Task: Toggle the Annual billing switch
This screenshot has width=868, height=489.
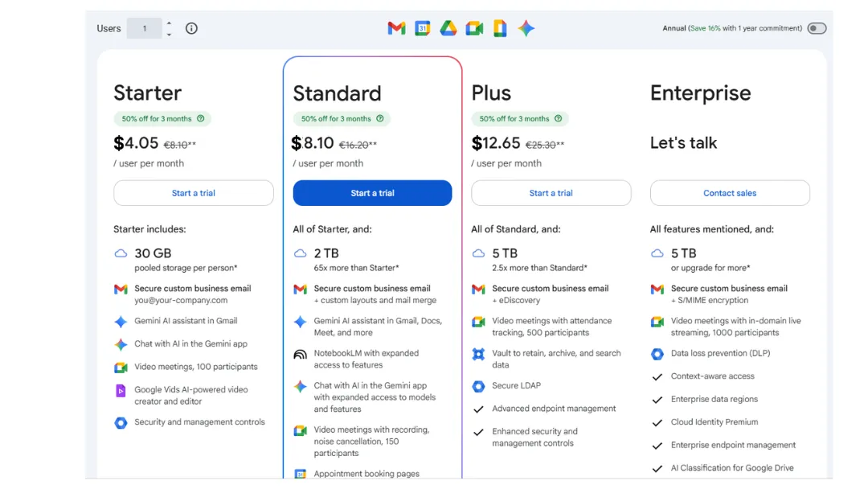Action: click(817, 28)
